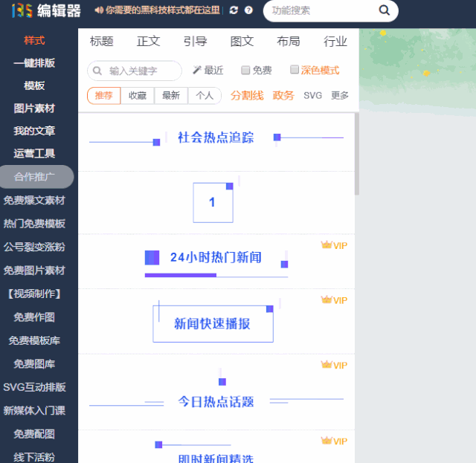
Task: Open 免费模板库 link
Action: tap(34, 340)
